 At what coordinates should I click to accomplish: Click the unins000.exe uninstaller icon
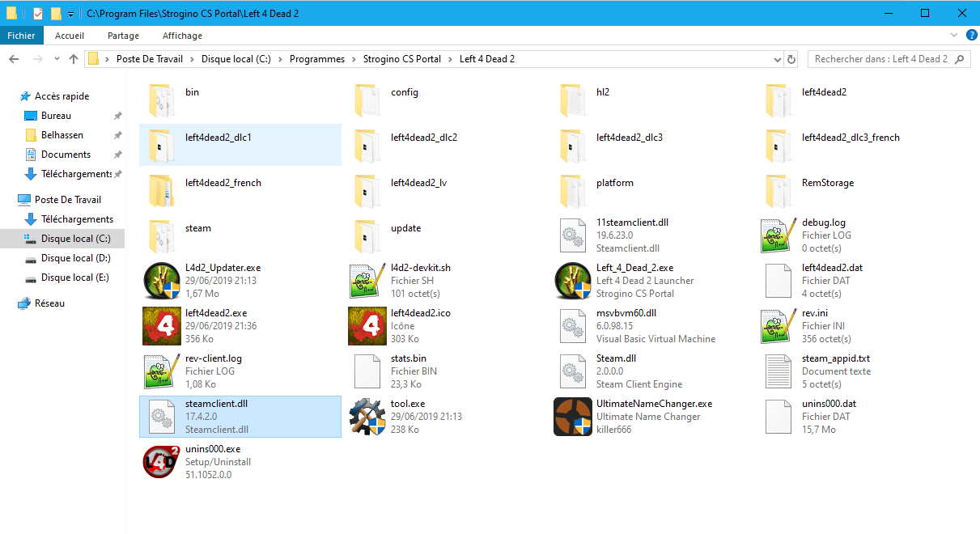(162, 462)
